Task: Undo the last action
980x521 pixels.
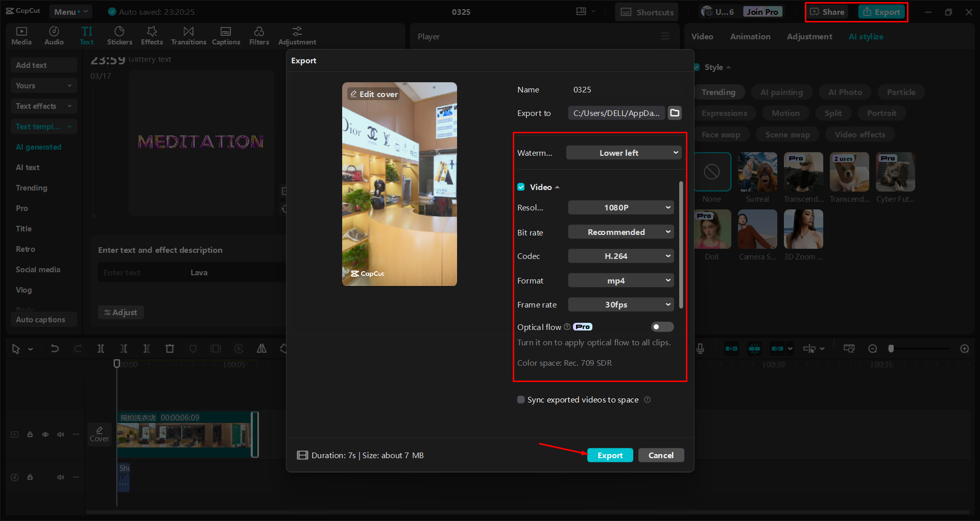Action: tap(55, 348)
